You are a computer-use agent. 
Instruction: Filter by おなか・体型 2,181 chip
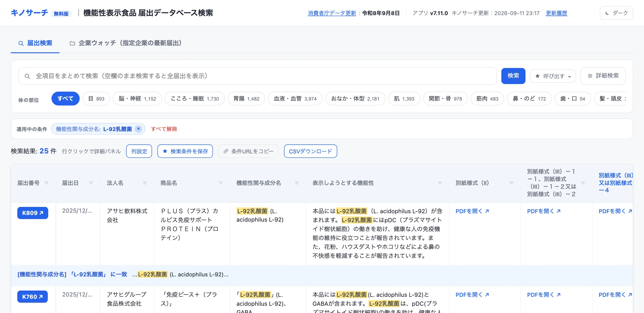pos(355,98)
